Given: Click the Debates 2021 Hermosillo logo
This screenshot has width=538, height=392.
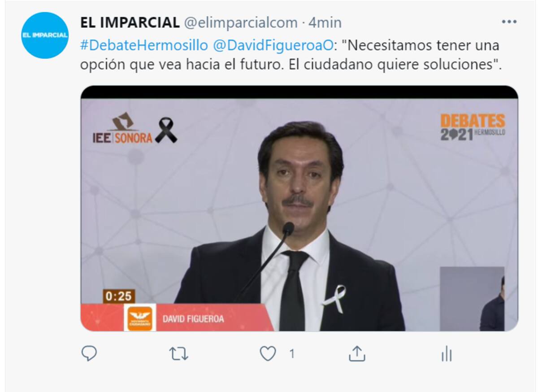Looking at the screenshot, I should point(473,127).
